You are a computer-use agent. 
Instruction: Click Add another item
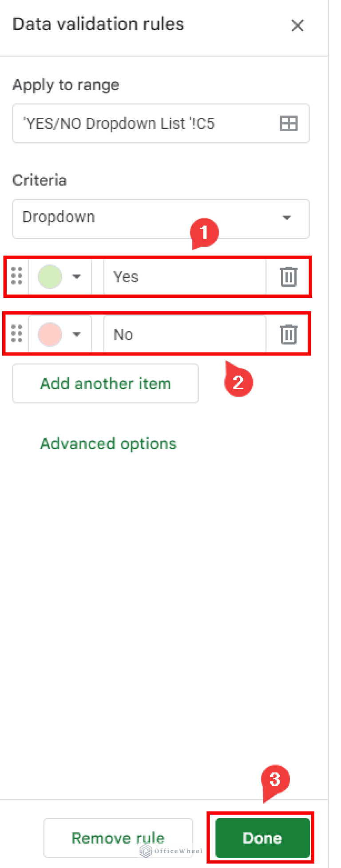[105, 383]
